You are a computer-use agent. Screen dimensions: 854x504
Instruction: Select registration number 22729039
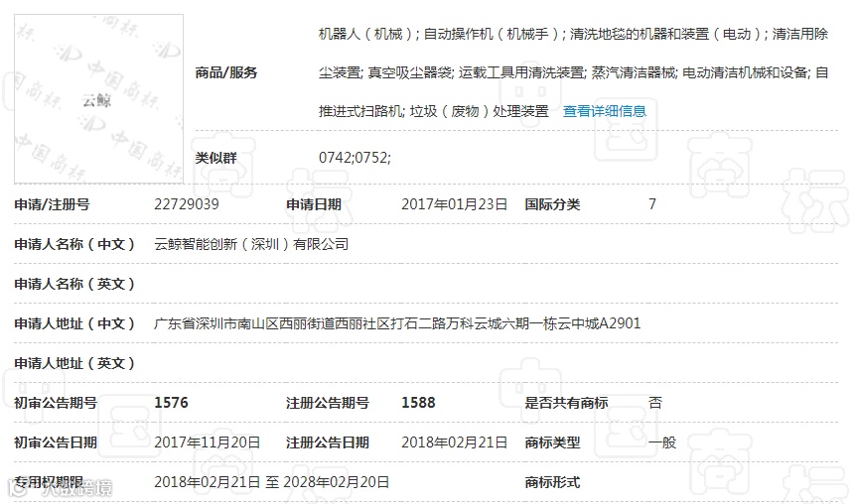[x=187, y=204]
